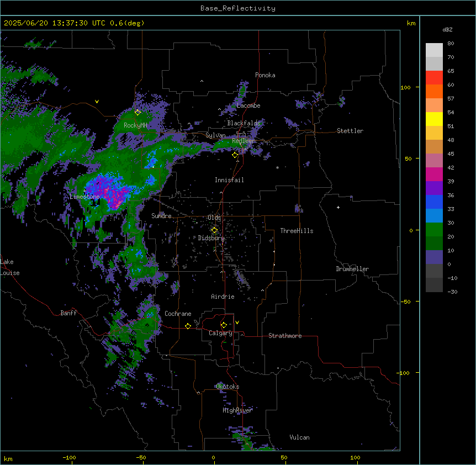Select the Banff label

point(68,313)
